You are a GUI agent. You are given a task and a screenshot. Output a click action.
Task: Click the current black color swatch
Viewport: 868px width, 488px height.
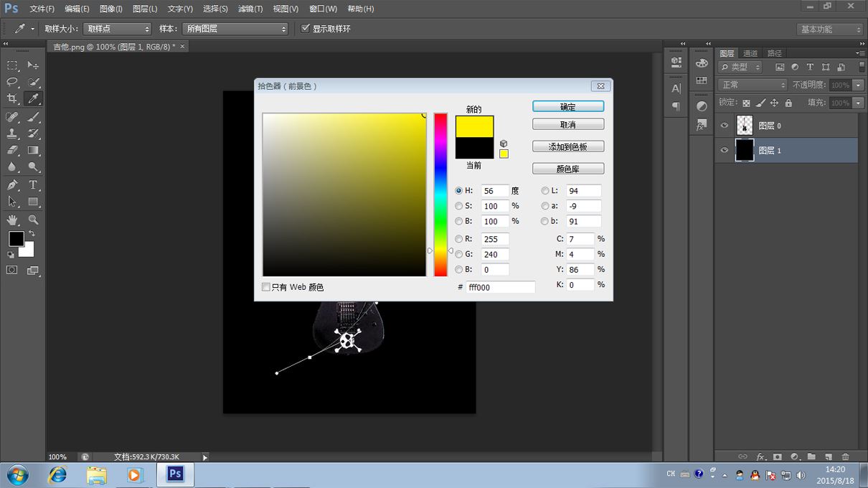475,148
